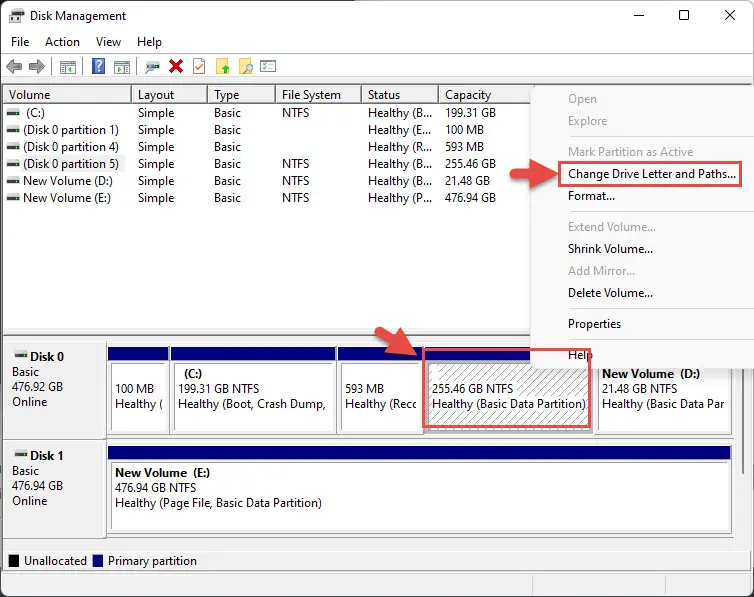Open the blue Help toolbar icon

point(98,66)
